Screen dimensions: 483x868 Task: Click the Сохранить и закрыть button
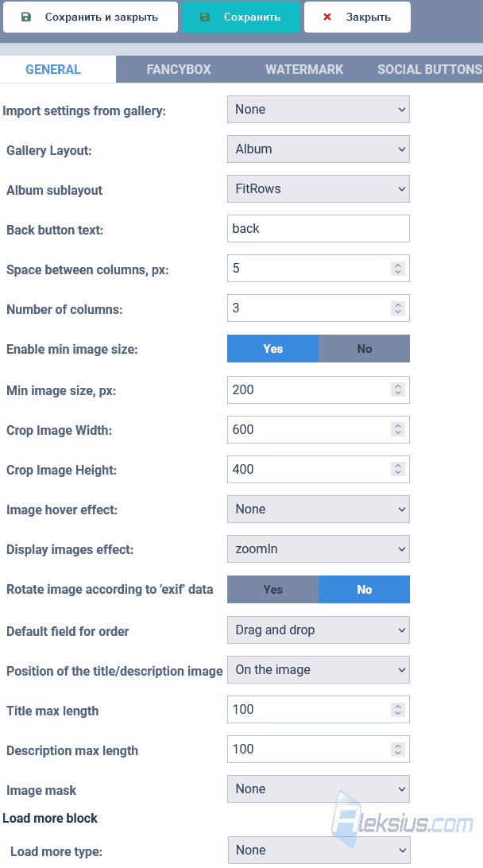pyautogui.click(x=91, y=17)
